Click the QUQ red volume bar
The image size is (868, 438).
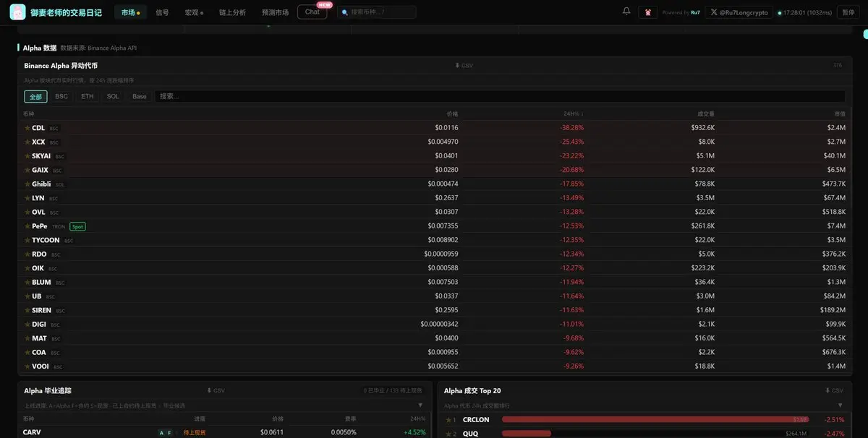tap(527, 434)
